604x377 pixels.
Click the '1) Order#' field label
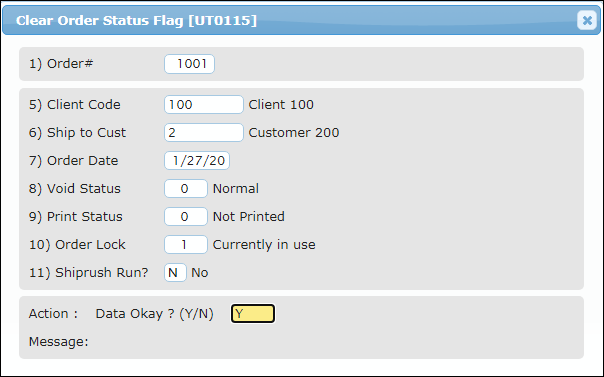[61, 64]
